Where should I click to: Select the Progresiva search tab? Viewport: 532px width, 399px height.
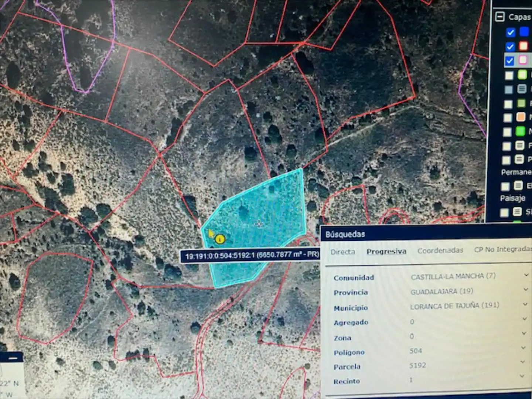coord(386,251)
